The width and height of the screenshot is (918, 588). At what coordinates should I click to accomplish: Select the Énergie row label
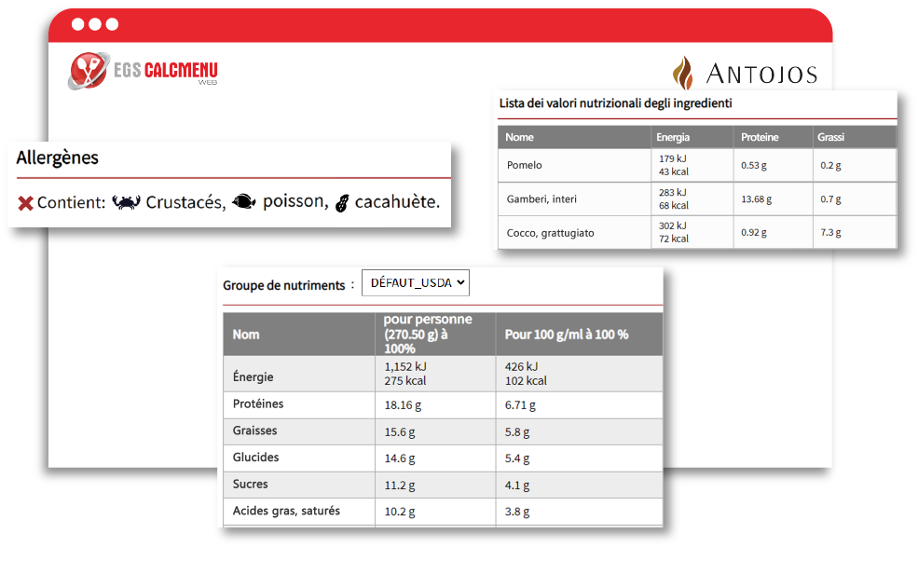(x=253, y=376)
